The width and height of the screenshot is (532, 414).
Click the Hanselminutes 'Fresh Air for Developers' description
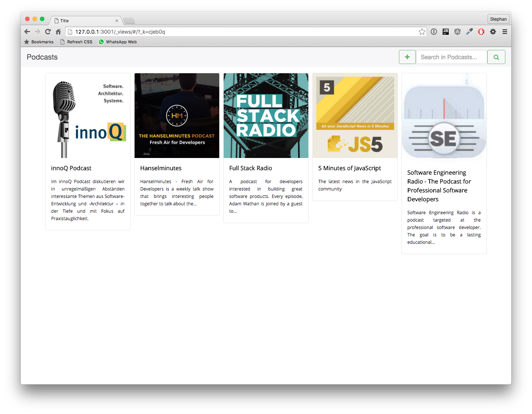[177, 192]
